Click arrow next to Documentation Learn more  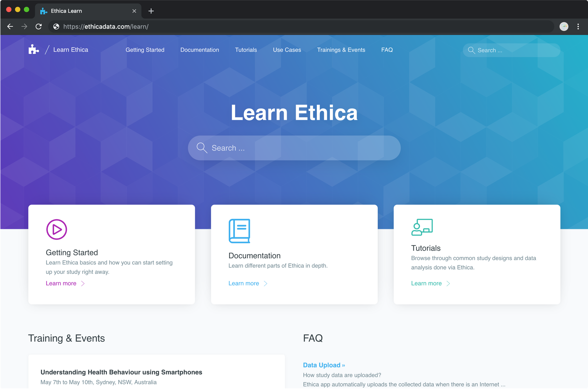[265, 284]
